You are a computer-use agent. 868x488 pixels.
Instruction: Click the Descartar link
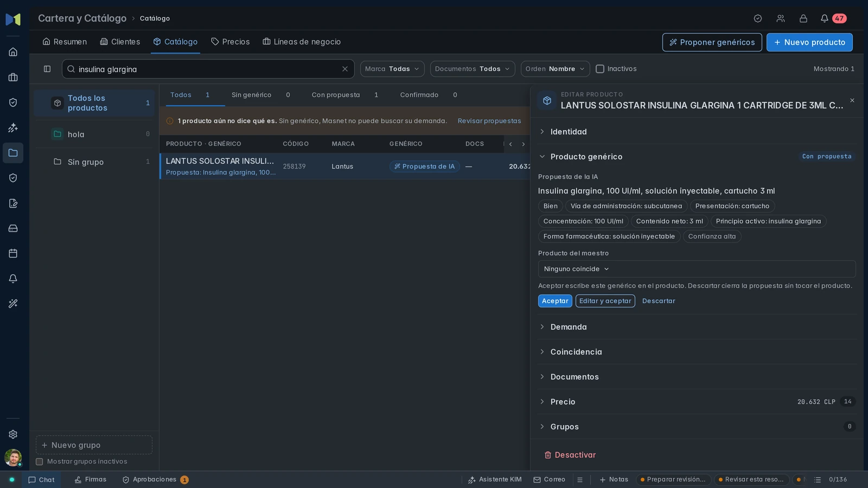659,301
